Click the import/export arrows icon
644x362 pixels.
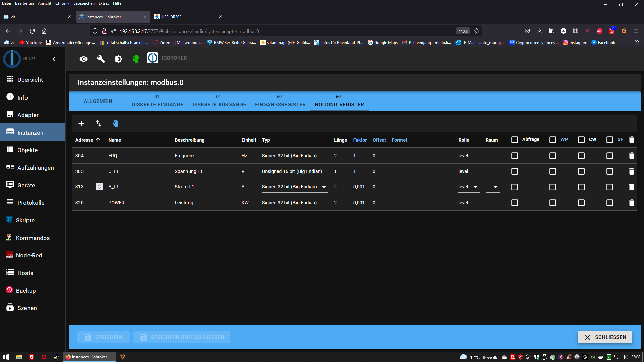[x=99, y=123]
